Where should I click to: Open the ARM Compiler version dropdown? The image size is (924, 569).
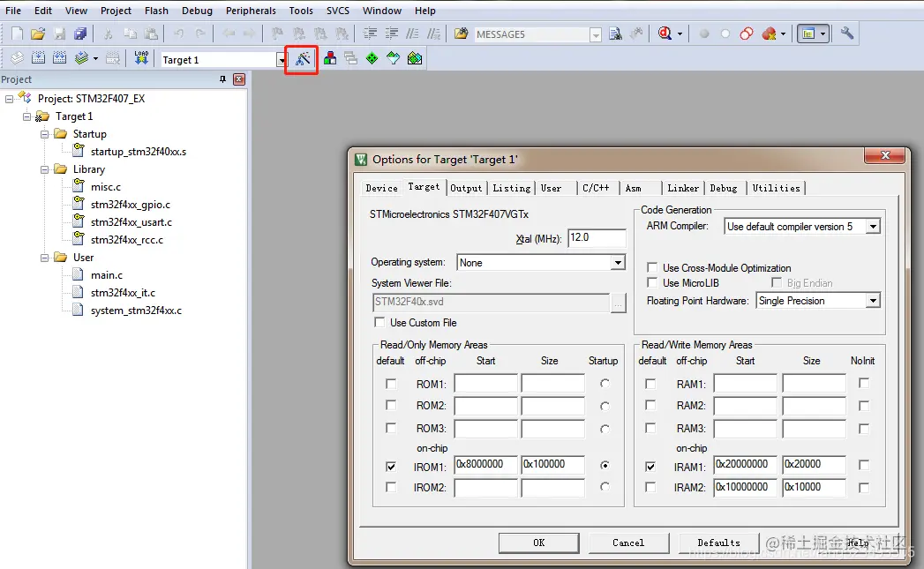click(873, 226)
